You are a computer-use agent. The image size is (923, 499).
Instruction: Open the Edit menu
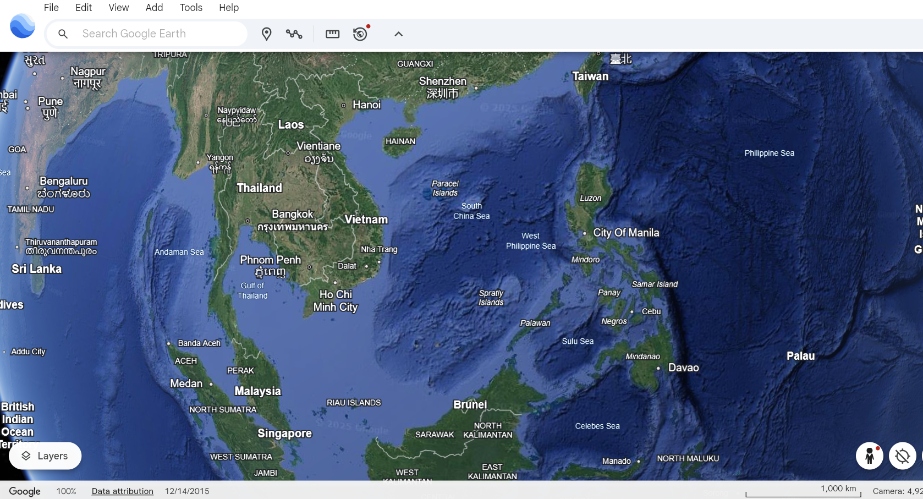pos(84,8)
